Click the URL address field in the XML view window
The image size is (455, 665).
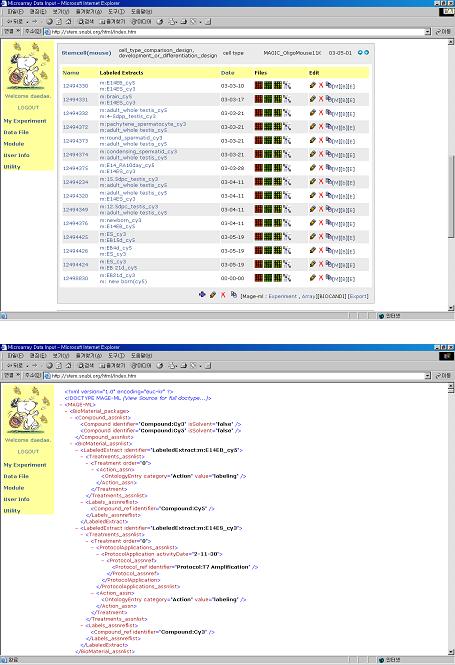237,376
